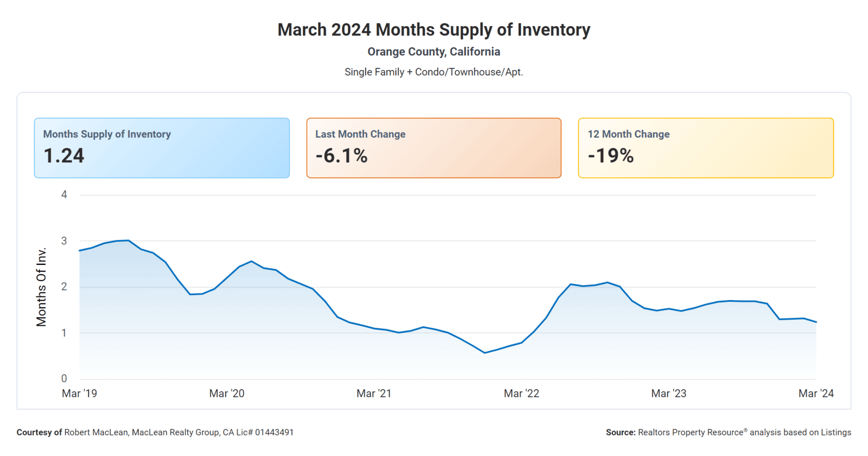Image resolution: width=868 pixels, height=456 pixels.
Task: Click the 'Mar '21' axis label
Action: (x=374, y=394)
